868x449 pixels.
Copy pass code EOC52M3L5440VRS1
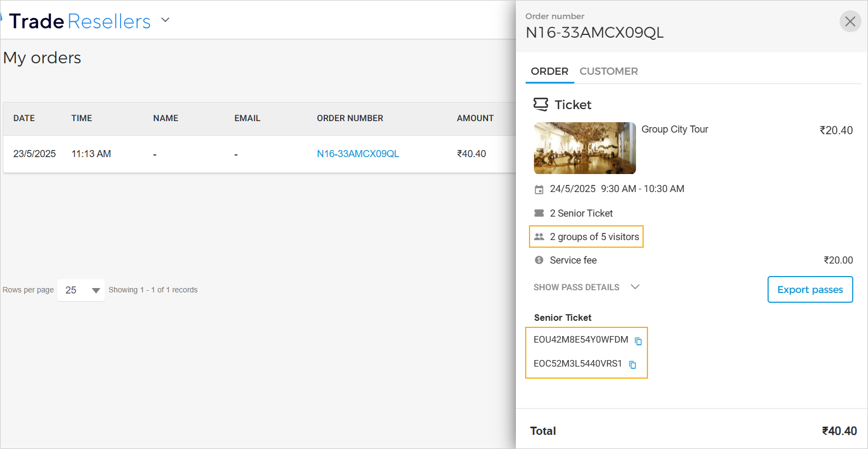pyautogui.click(x=633, y=365)
